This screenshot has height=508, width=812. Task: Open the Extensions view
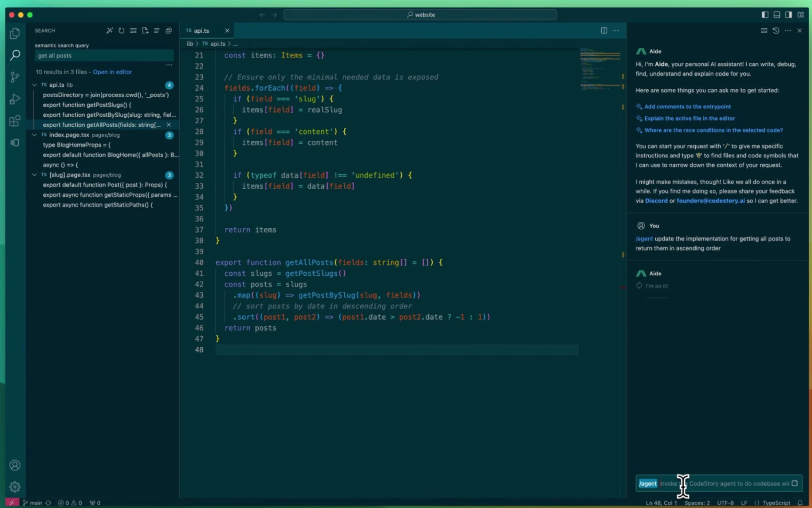click(x=15, y=121)
